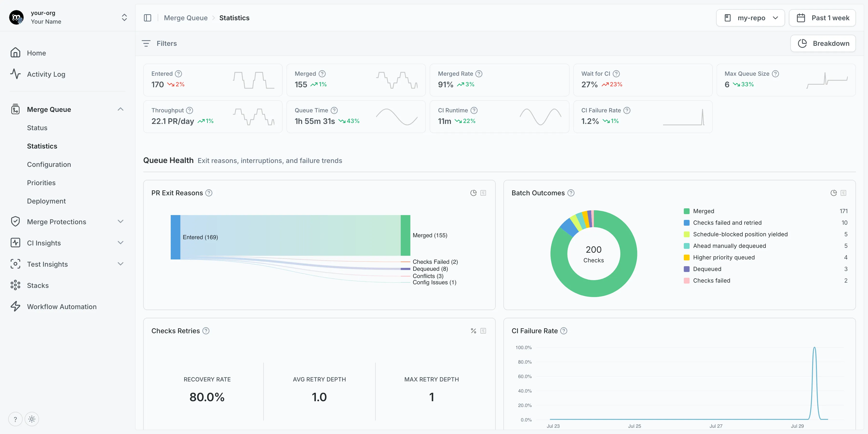This screenshot has height=434, width=868.
Task: Open the Filters icon
Action: pos(146,43)
